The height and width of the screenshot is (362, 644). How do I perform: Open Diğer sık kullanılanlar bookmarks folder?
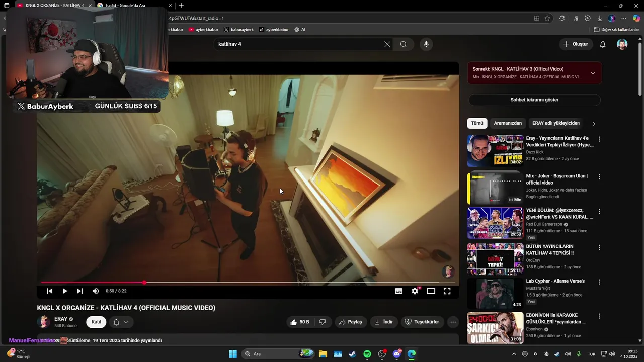click(616, 29)
